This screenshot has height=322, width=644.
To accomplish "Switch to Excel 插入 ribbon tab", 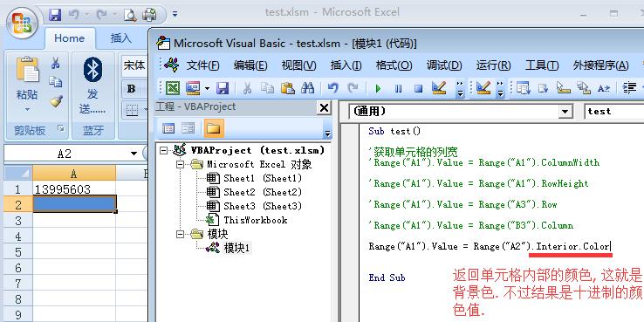I will [x=120, y=38].
